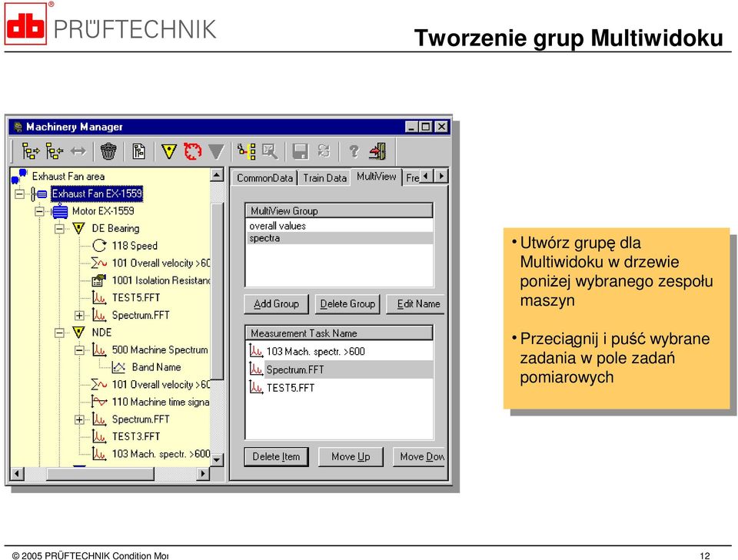Screen dimensions: 738x560
Task: Click the blue icon beside Exhaust Fan area
Action: 19,177
